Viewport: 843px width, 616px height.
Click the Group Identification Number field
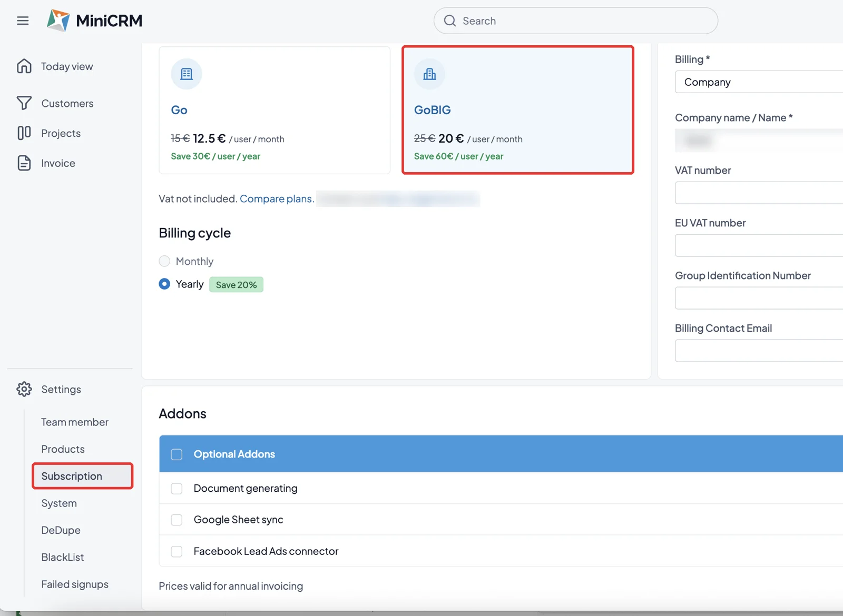tap(759, 298)
